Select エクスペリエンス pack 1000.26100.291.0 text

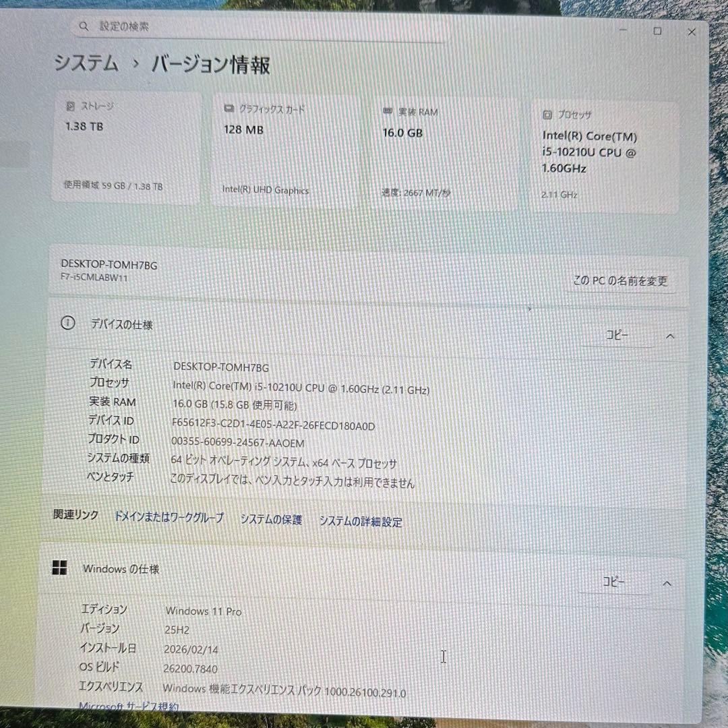coord(284,691)
